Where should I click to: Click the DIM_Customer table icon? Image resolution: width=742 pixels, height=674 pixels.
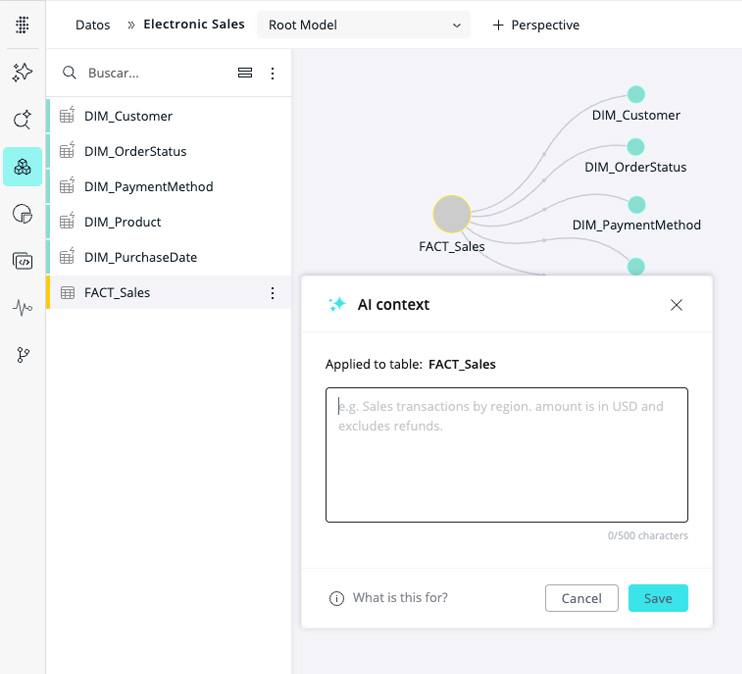pyautogui.click(x=67, y=115)
